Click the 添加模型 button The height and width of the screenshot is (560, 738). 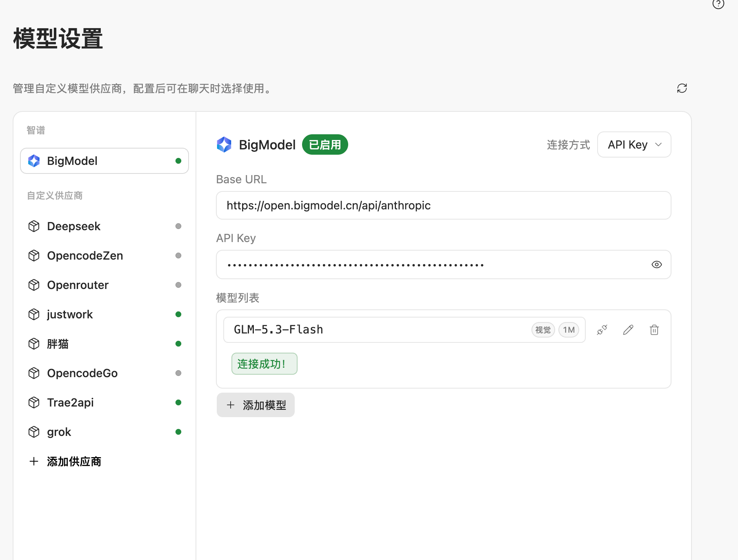coord(256,405)
